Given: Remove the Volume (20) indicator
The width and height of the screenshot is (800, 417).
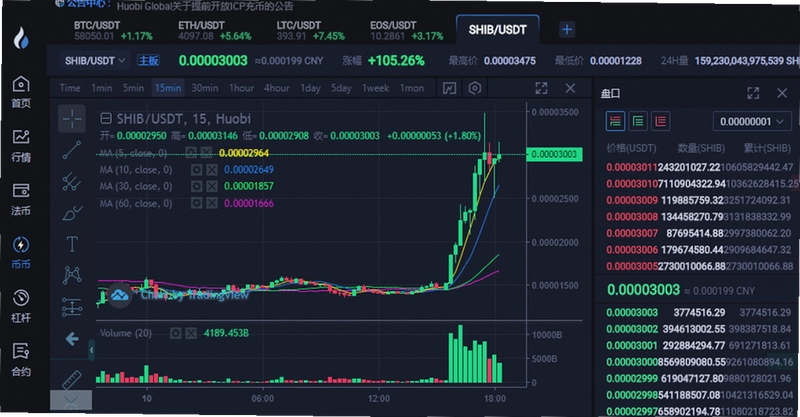Looking at the screenshot, I should [191, 333].
